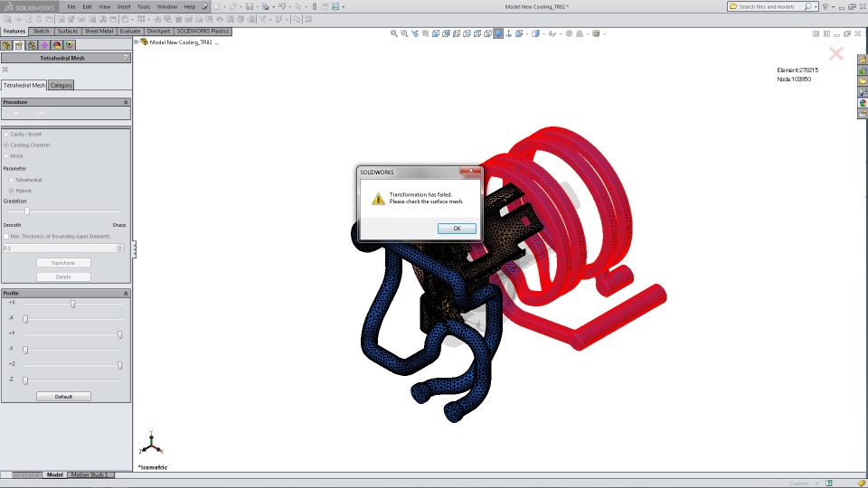
Task: Open the Insert menu
Action: 124,6
